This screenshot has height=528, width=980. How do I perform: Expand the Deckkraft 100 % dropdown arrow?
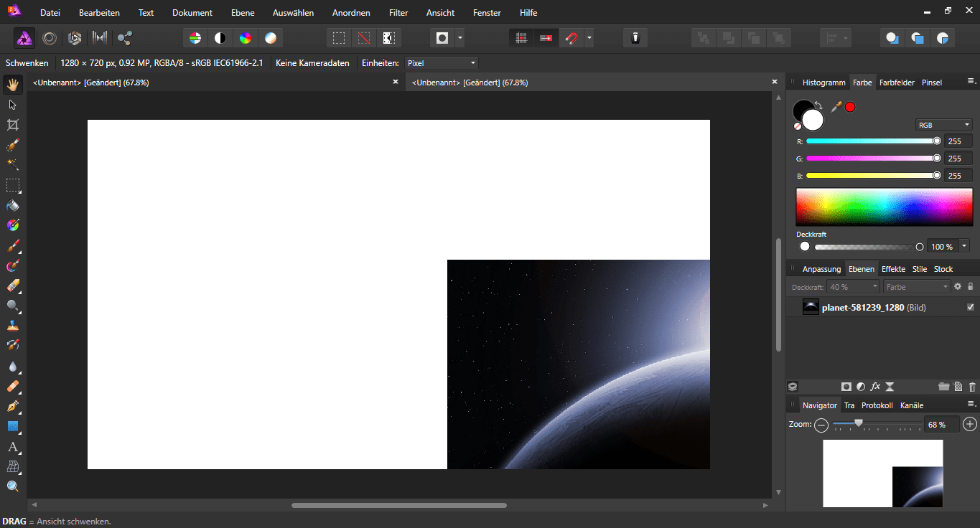point(964,246)
